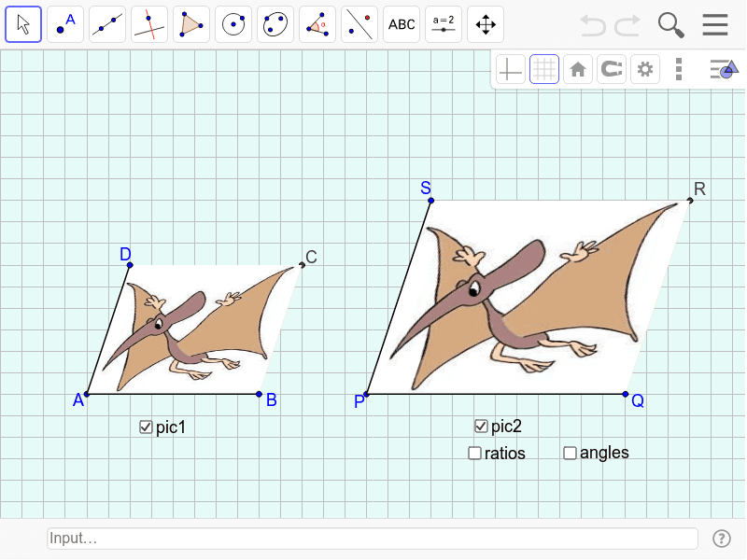Select the Polygon tool
Image resolution: width=747 pixels, height=560 pixels.
coord(191,24)
